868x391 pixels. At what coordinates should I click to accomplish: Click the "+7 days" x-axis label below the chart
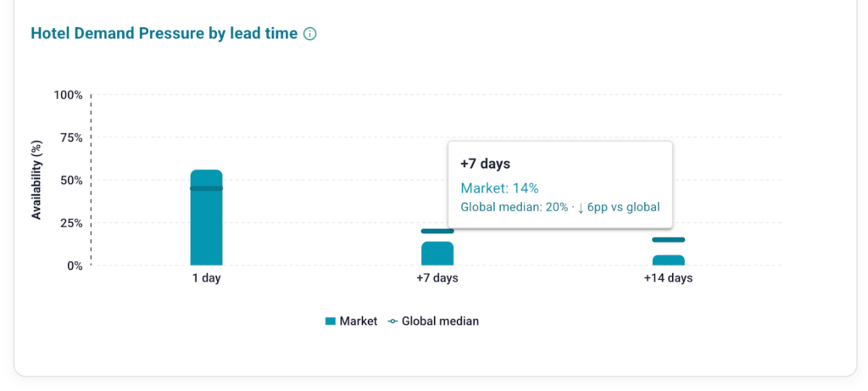[437, 278]
